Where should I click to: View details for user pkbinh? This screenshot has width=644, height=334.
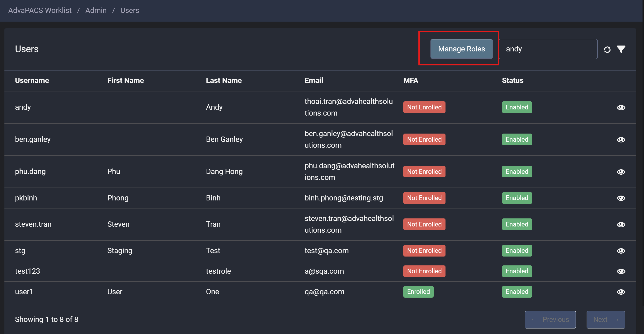click(621, 198)
